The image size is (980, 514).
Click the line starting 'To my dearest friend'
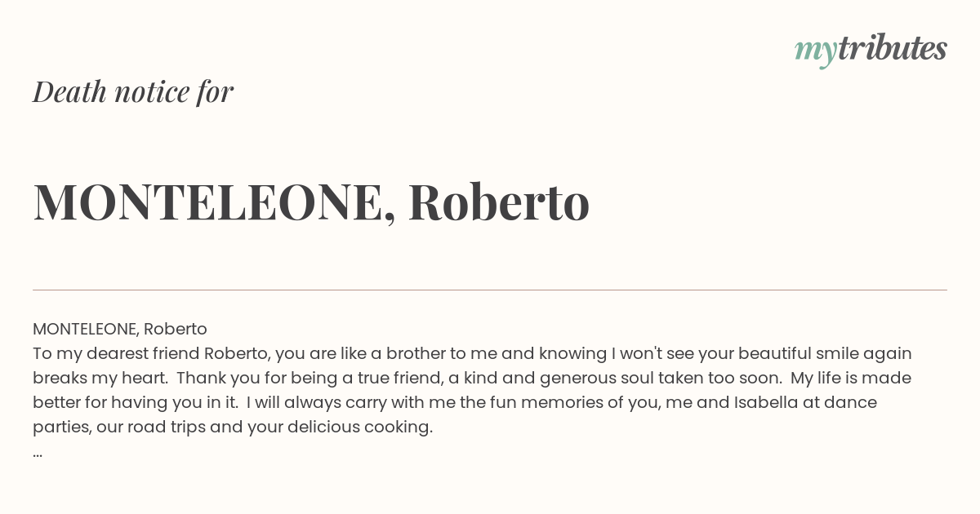[x=472, y=353]
